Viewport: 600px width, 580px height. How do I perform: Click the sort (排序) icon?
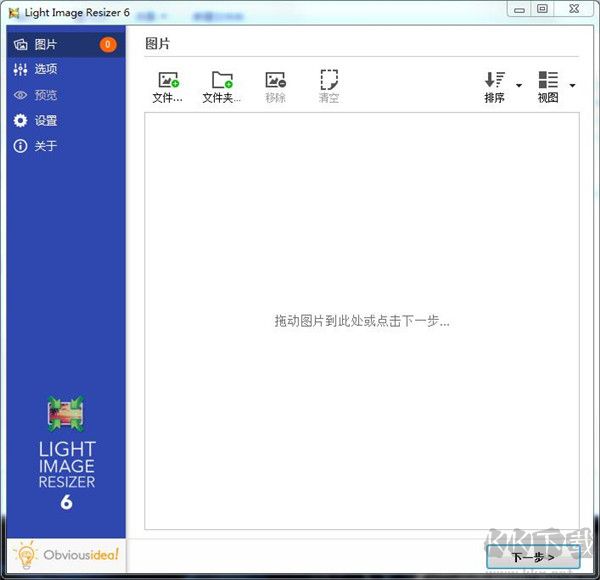495,80
